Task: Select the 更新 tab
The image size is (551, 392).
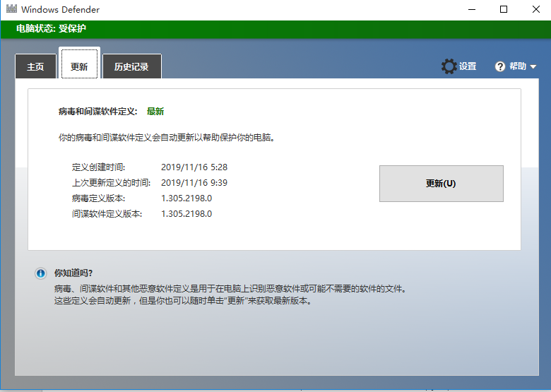Action: pyautogui.click(x=79, y=64)
